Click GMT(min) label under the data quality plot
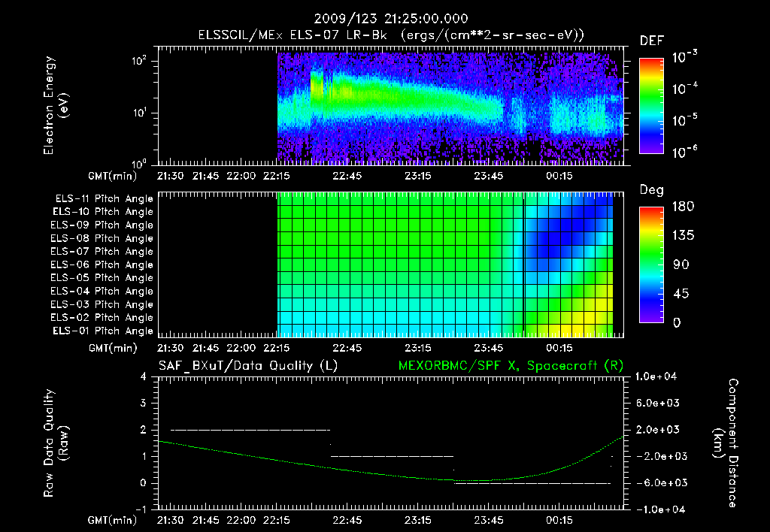 coord(113,520)
